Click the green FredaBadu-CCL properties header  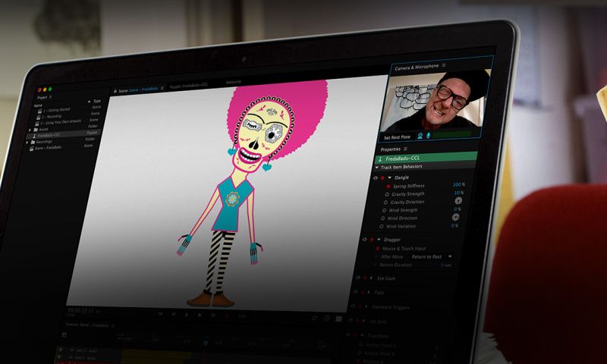[426, 157]
